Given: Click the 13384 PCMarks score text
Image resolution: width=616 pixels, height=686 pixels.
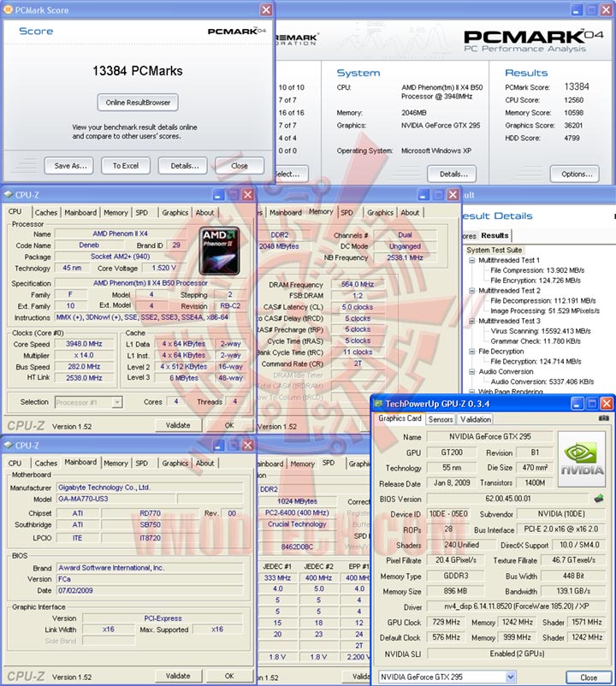Looking at the screenshot, I should 138,71.
